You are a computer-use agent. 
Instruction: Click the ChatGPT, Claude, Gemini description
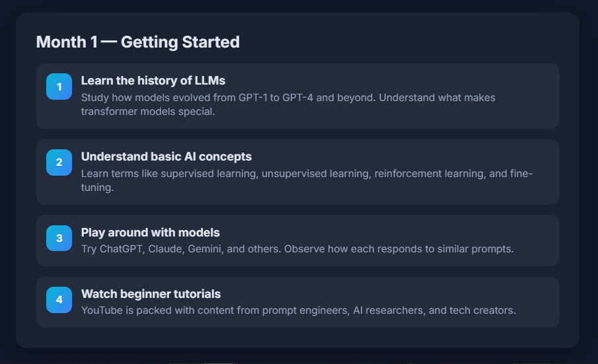coord(297,249)
